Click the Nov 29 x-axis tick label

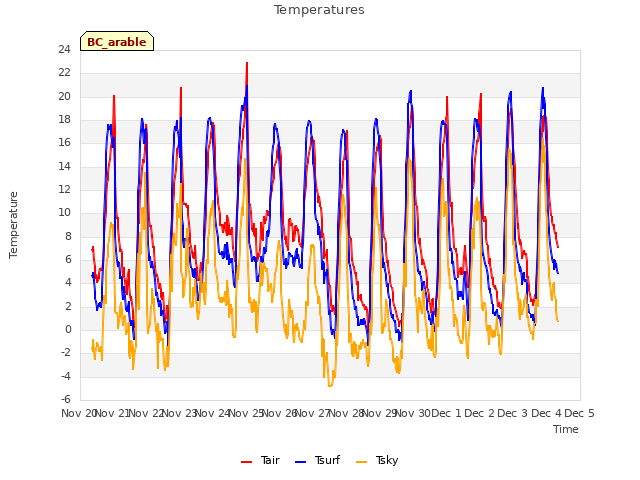(380, 413)
